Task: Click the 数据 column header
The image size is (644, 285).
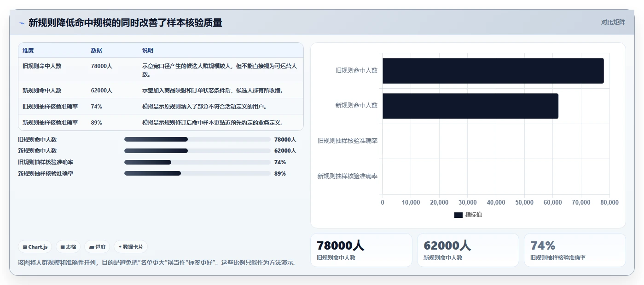Action: coord(97,50)
